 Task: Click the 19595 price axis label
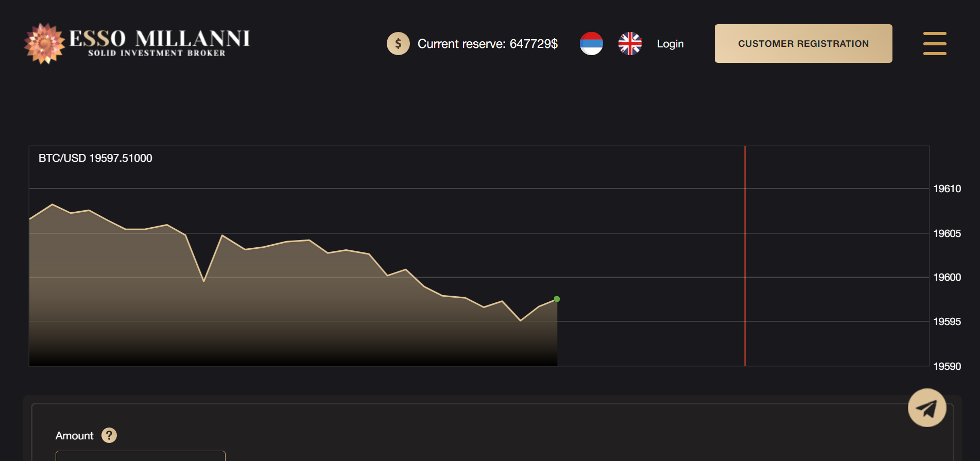(947, 322)
